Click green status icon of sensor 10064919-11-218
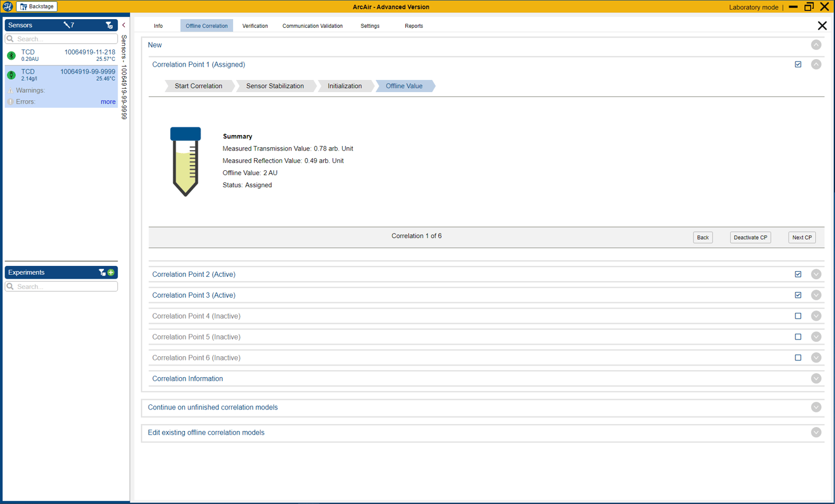Screen dimensions: 835x504 click(11, 55)
